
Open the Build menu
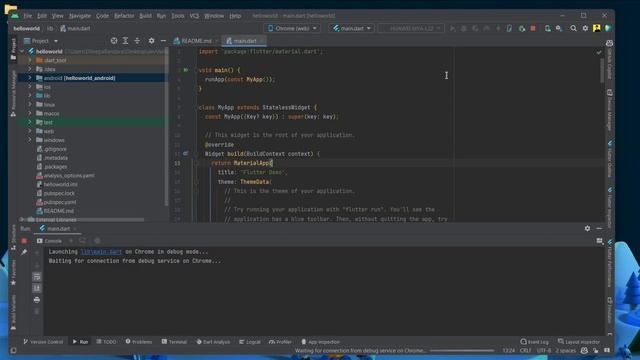145,16
